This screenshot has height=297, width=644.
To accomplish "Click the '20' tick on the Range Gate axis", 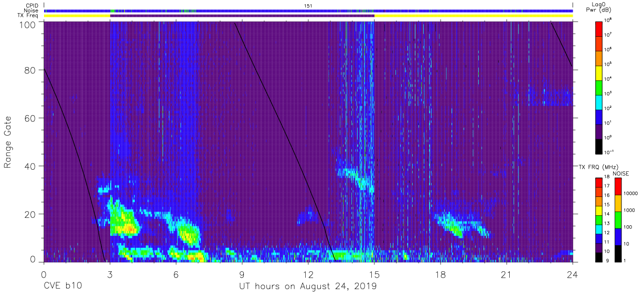I will (30, 214).
